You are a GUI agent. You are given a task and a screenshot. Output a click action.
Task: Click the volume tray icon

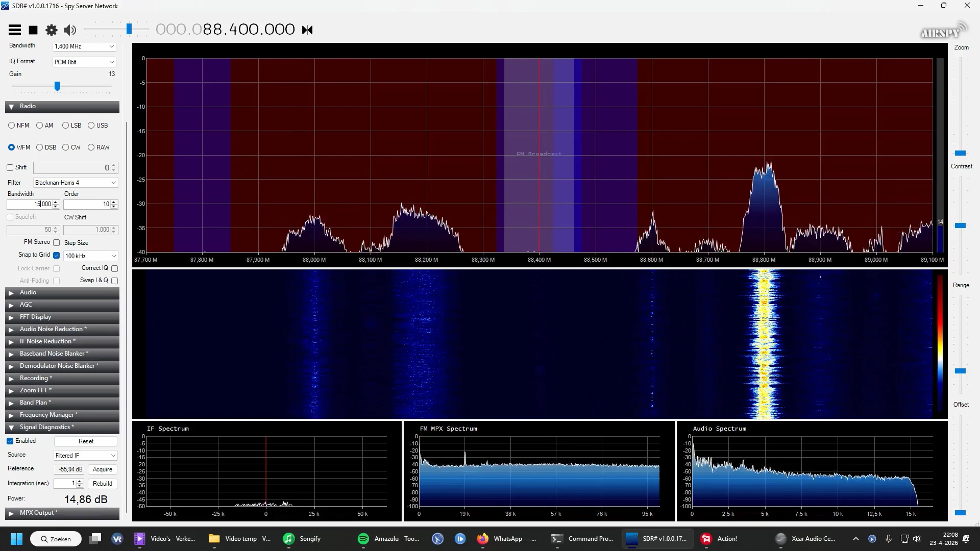[x=917, y=539]
